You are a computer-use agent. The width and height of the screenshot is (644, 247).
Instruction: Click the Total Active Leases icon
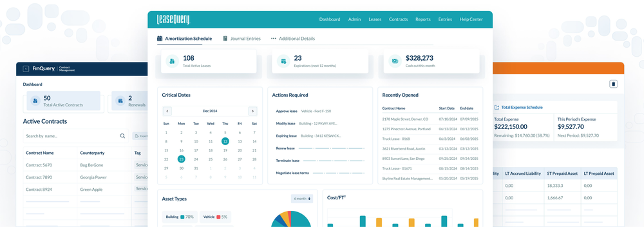point(172,61)
